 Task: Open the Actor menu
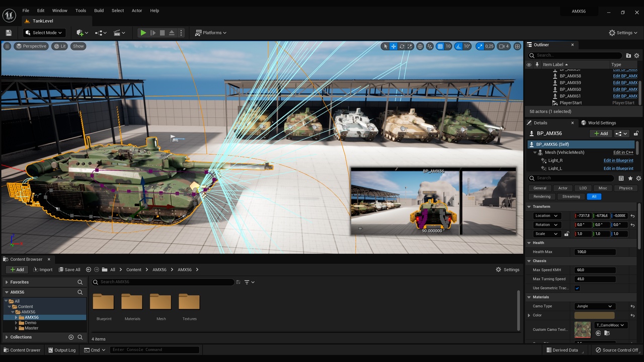coord(137,11)
